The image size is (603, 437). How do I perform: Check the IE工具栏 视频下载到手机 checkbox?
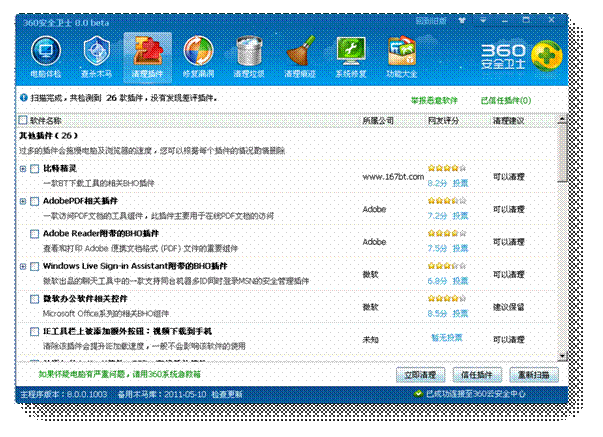tap(35, 332)
